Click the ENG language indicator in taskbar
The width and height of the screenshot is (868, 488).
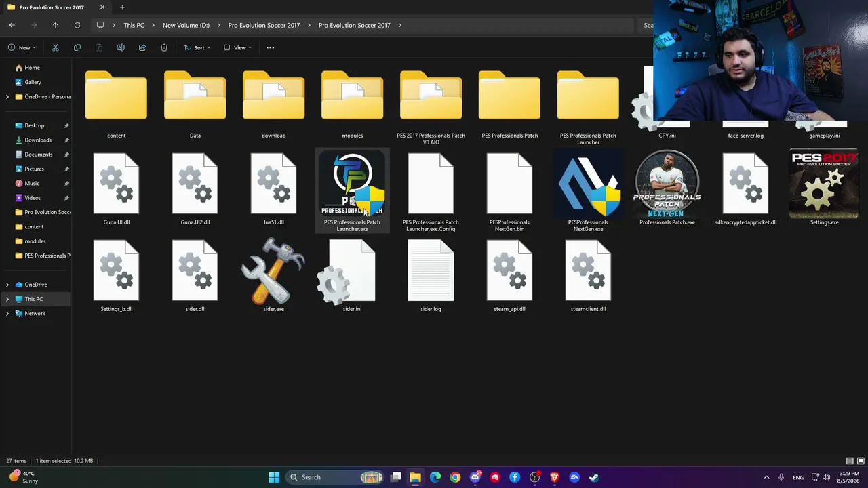tap(798, 477)
